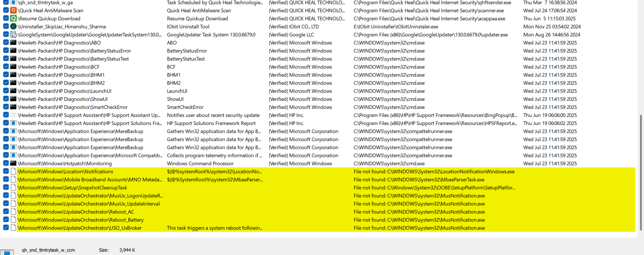Click cmd icon of HP Diagnostics\BHM1
The image size is (644, 255).
click(x=13, y=75)
